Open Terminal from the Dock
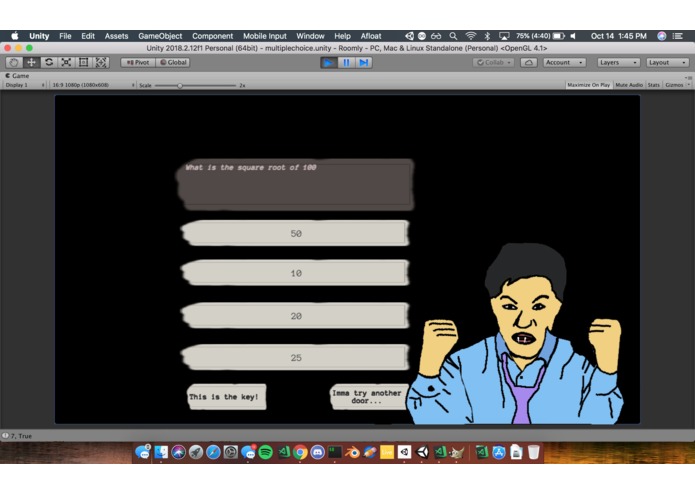 335,452
